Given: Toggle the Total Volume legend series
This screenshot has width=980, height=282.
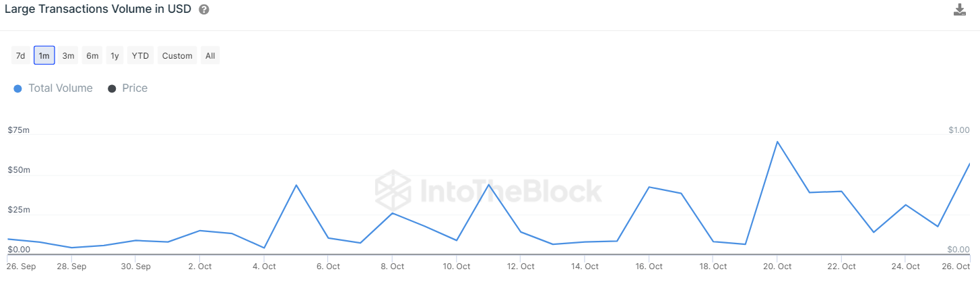Looking at the screenshot, I should pos(60,88).
